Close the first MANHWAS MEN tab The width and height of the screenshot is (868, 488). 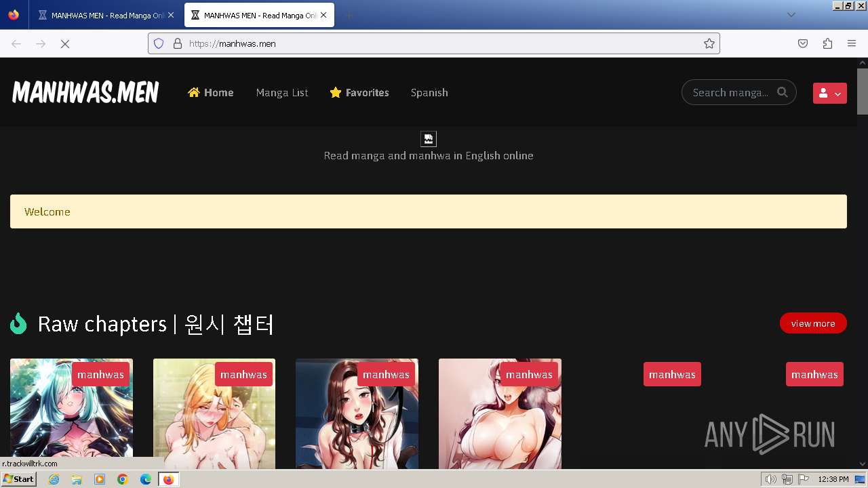coord(171,15)
